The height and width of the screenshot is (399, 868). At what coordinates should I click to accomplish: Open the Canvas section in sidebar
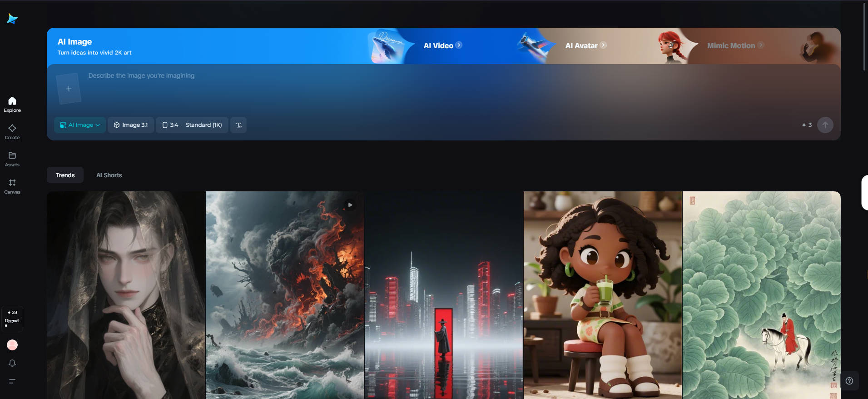pos(12,186)
